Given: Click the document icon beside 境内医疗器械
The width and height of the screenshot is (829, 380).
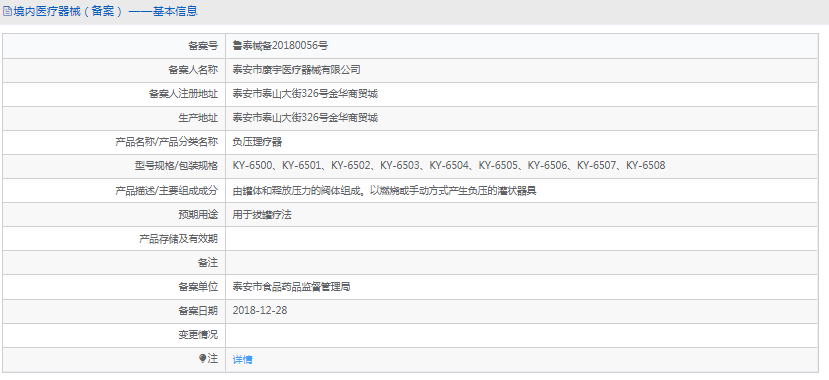Looking at the screenshot, I should tap(6, 11).
